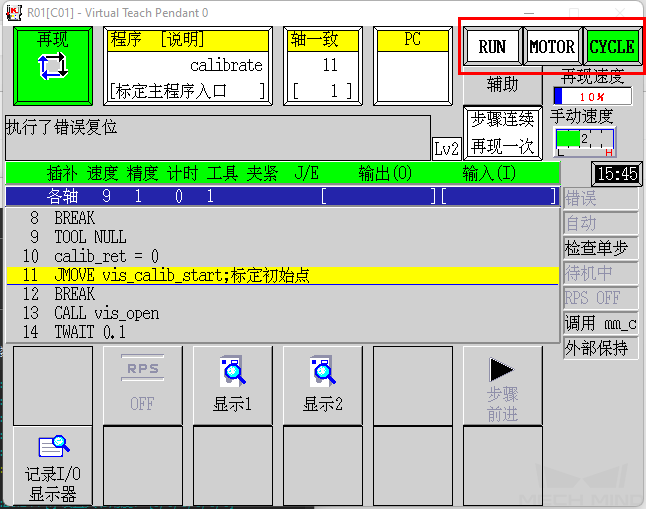Select line 10 calib_ret = 0
646x509 pixels.
[x=282, y=256]
